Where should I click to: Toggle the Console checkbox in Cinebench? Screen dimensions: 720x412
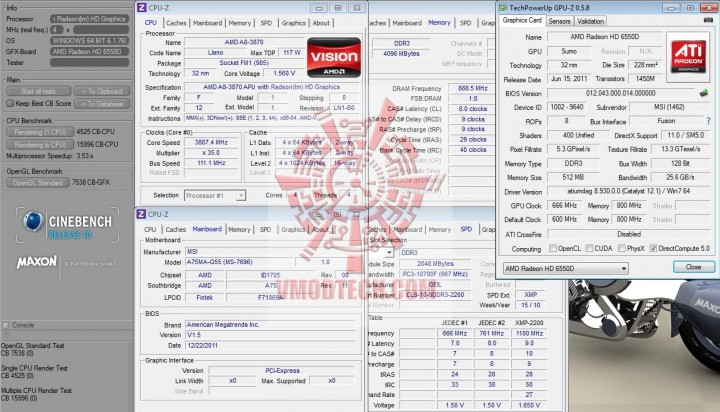coord(6,325)
